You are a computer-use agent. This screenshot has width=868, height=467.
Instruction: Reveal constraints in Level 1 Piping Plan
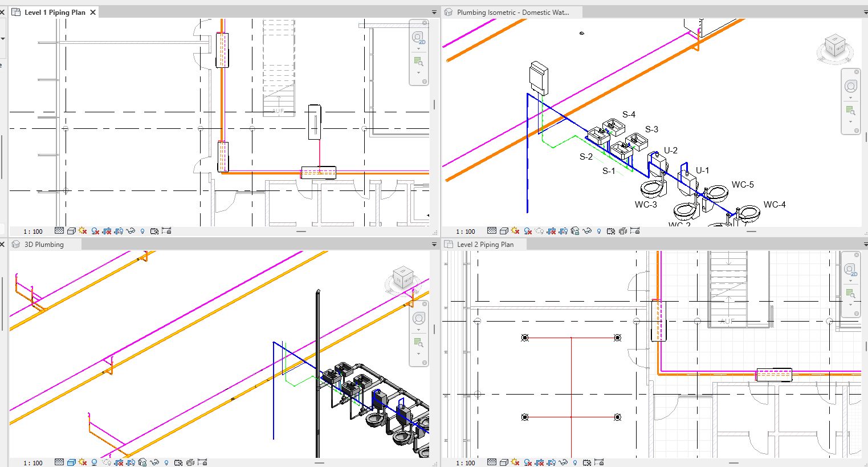(166, 231)
